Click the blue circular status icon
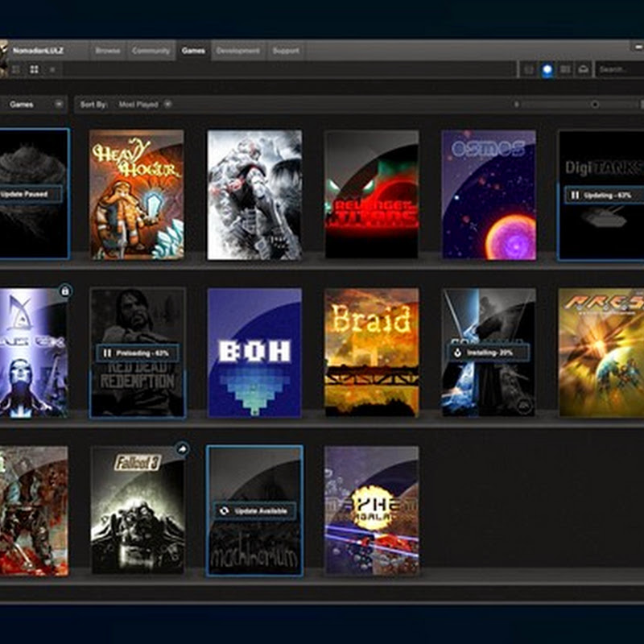The image size is (644, 644). (x=547, y=70)
